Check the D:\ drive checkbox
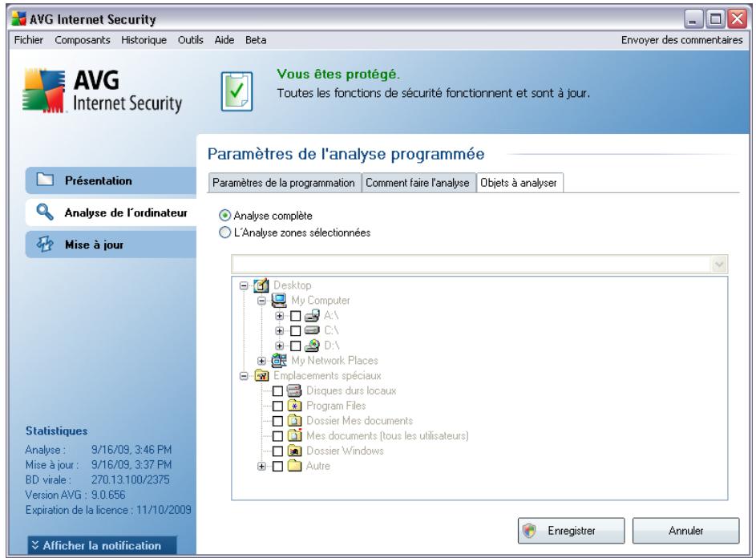 point(296,346)
